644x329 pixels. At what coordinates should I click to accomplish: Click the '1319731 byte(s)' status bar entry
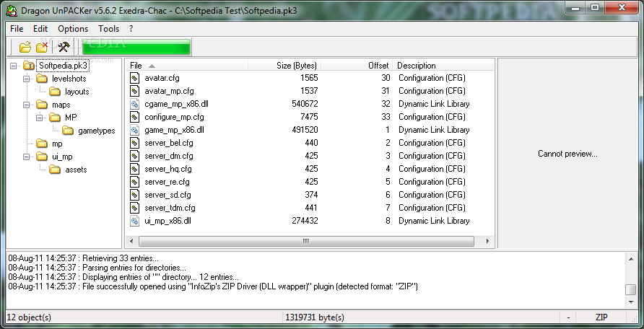coord(315,317)
